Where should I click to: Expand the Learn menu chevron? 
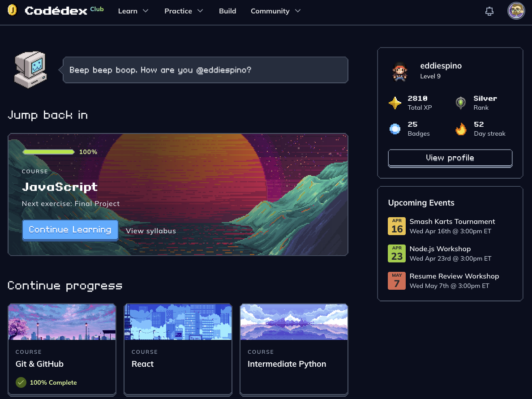click(x=146, y=11)
